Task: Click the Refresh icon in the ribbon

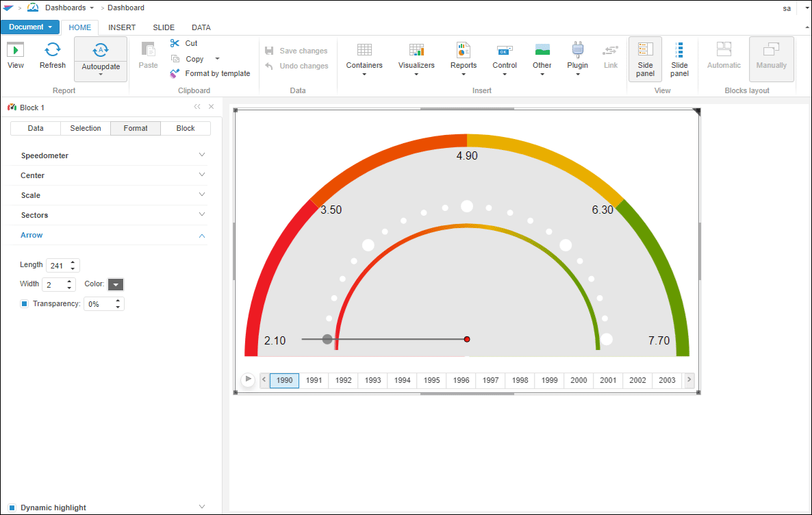Action: 53,49
